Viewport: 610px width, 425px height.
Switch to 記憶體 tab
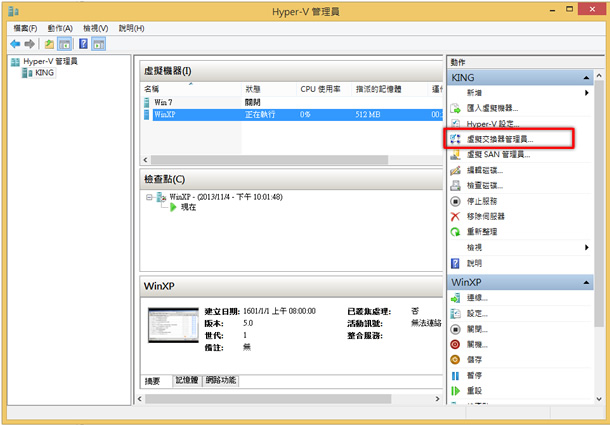[x=187, y=381]
